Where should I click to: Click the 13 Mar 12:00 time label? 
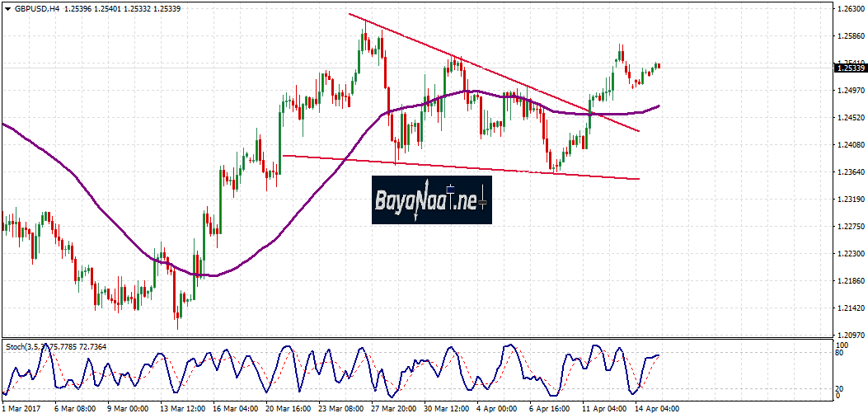pyautogui.click(x=181, y=408)
